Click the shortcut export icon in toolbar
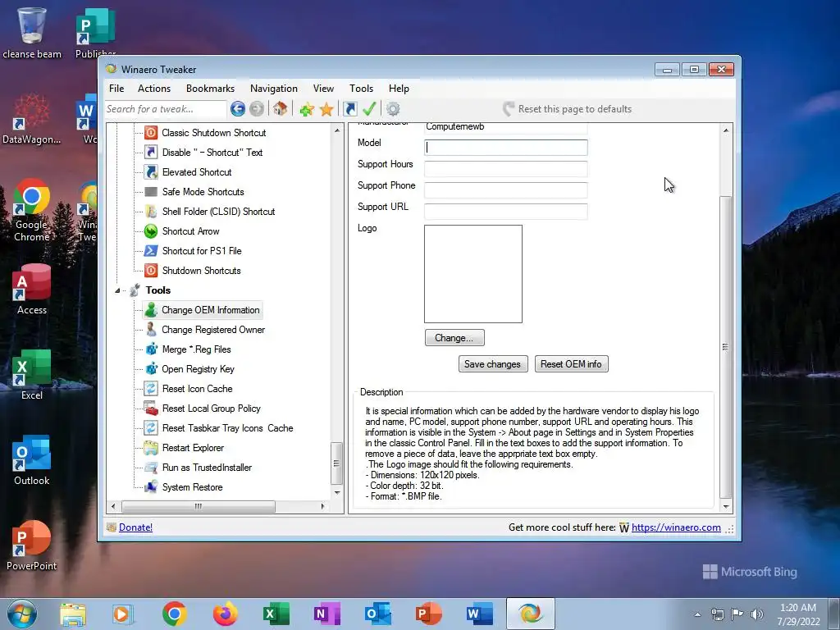 coord(349,109)
